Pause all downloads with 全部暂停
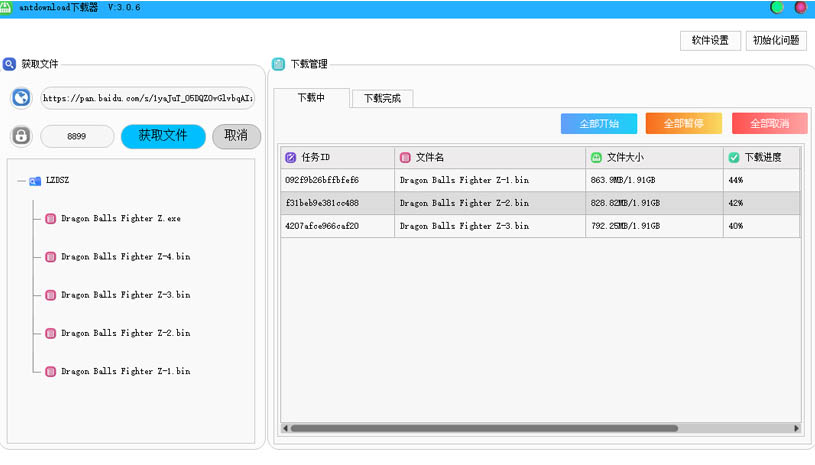The height and width of the screenshot is (465, 815). coord(683,124)
